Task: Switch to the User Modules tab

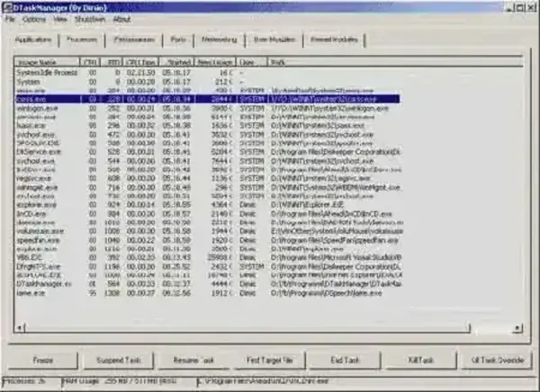Action: (274, 40)
